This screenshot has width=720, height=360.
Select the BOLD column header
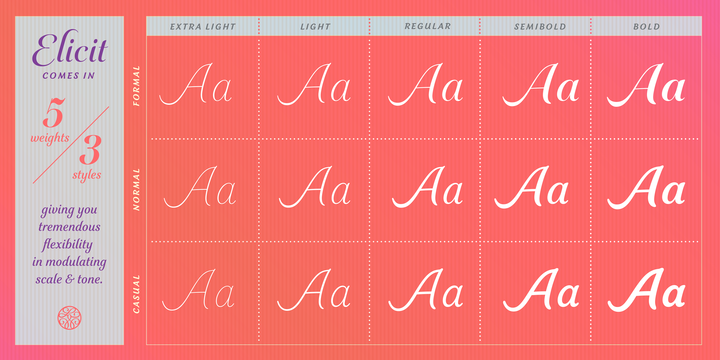[x=647, y=27]
